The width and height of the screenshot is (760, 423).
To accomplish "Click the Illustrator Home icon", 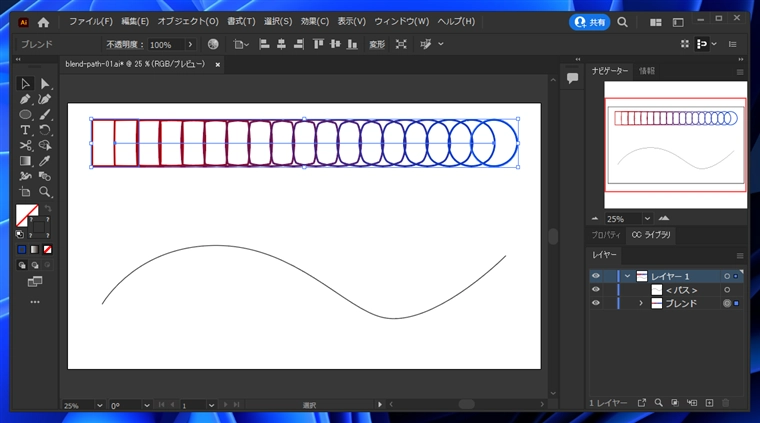I will (44, 22).
